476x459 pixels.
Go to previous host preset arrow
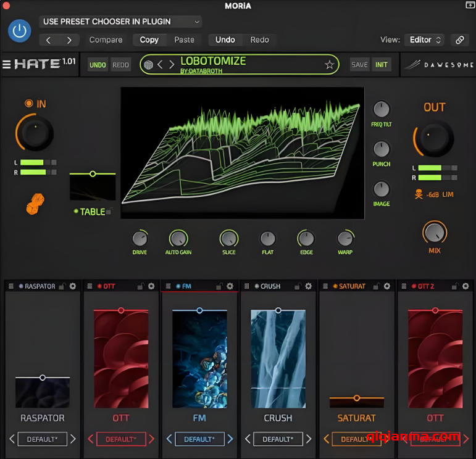click(x=49, y=40)
